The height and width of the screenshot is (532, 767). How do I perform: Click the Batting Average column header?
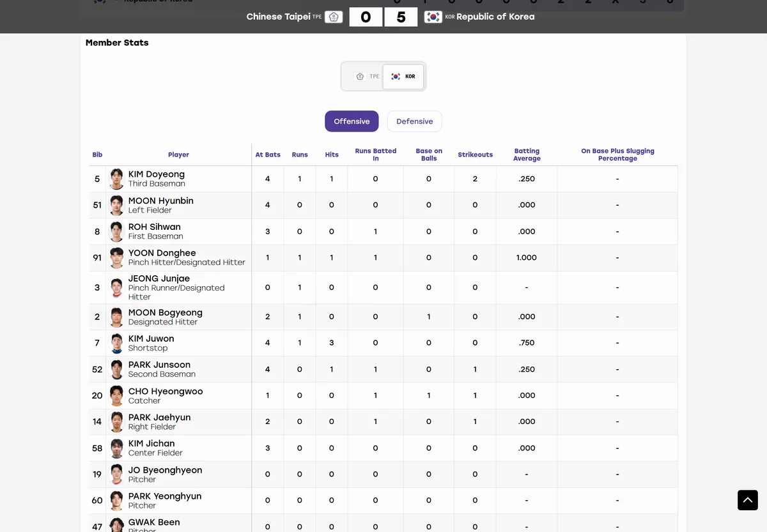[527, 155]
